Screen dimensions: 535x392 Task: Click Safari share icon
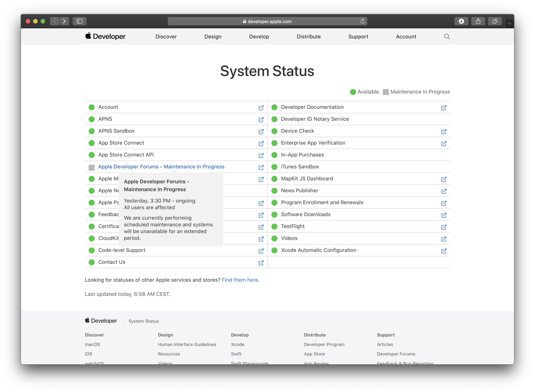pos(478,21)
